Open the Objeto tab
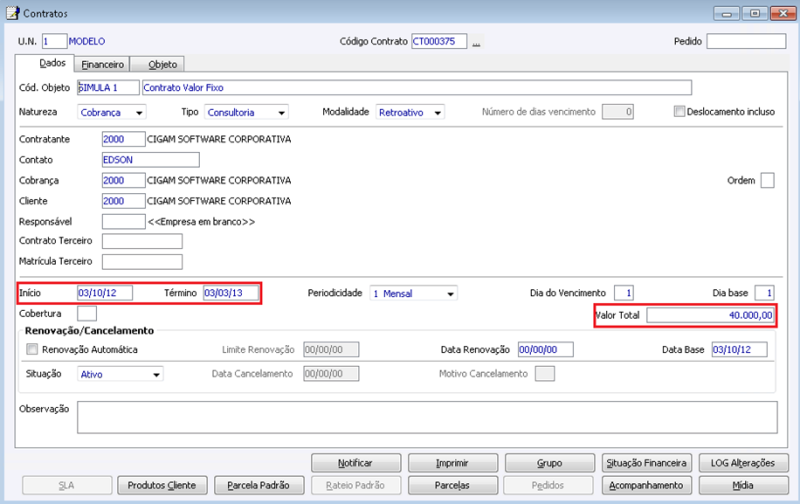The height and width of the screenshot is (504, 800). tap(157, 64)
